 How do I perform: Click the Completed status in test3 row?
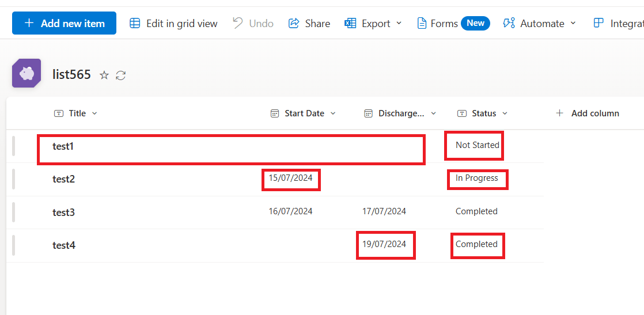point(476,211)
